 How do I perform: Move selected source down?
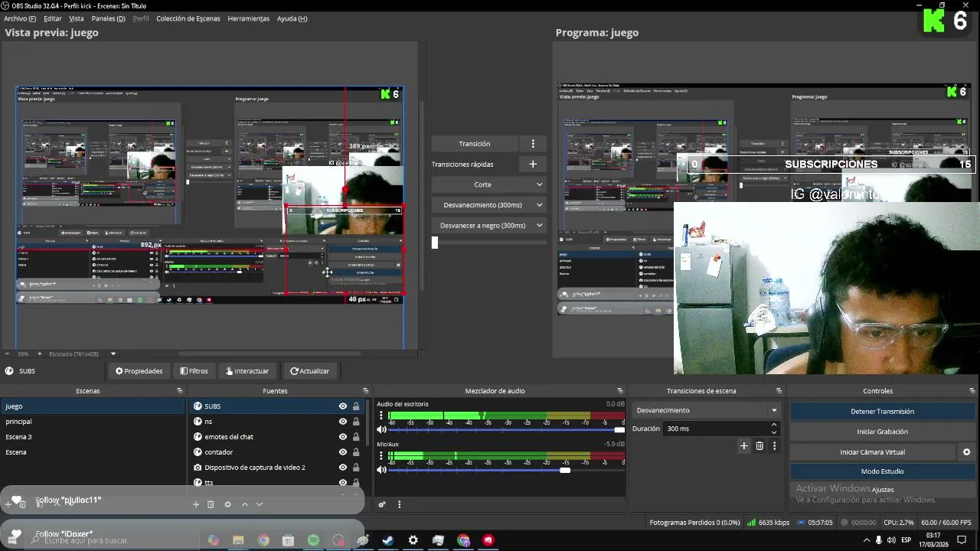(x=260, y=504)
